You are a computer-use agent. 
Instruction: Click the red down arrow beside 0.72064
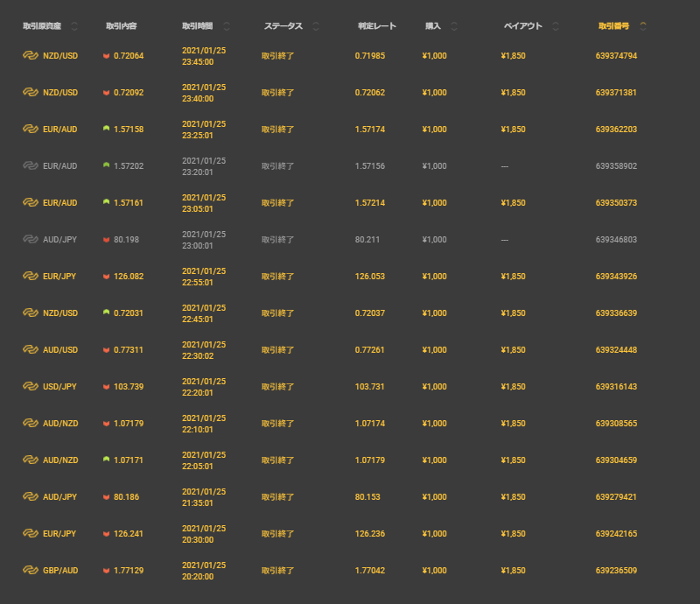pyautogui.click(x=106, y=56)
